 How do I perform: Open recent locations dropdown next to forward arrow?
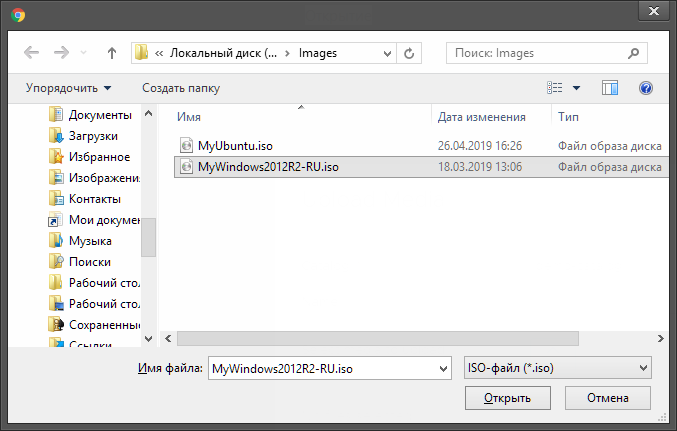coord(83,53)
